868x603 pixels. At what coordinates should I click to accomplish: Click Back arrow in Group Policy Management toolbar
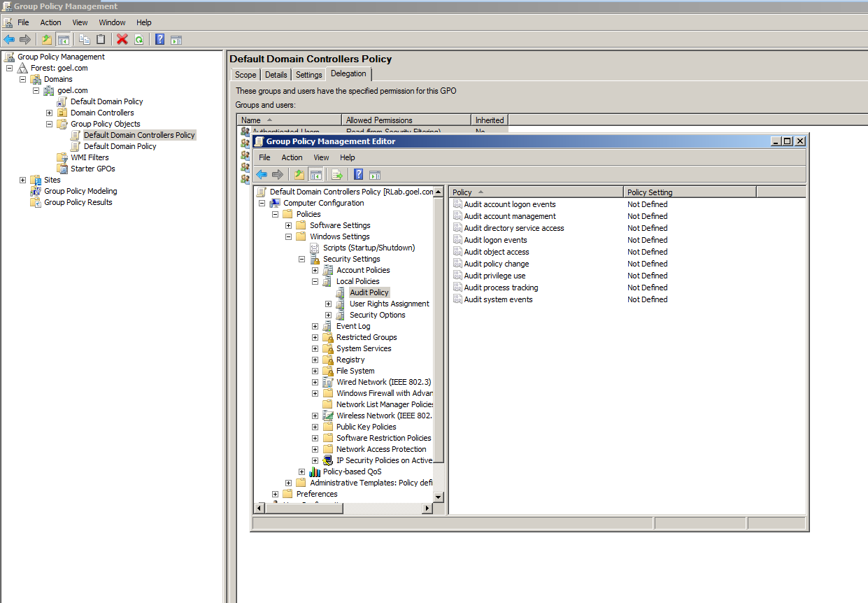point(9,39)
